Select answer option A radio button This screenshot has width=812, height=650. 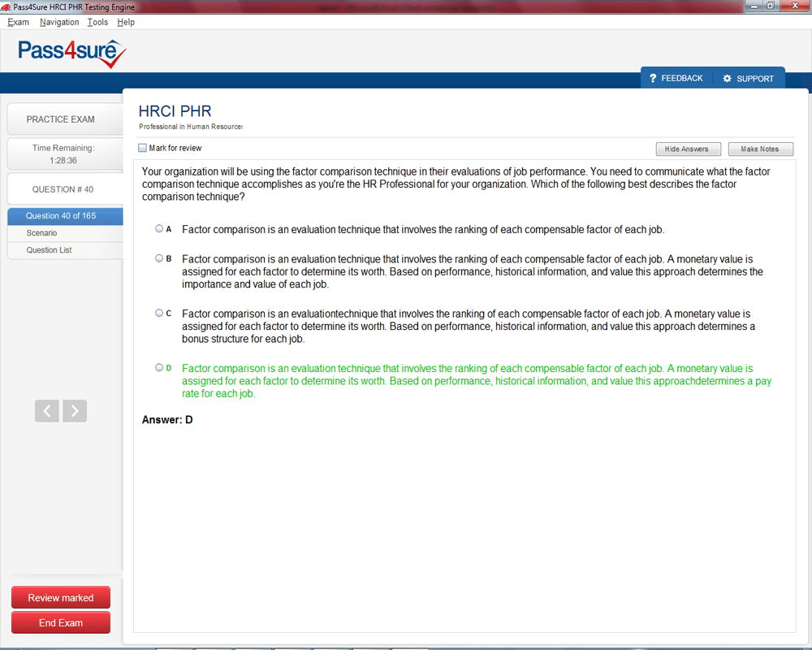159,228
